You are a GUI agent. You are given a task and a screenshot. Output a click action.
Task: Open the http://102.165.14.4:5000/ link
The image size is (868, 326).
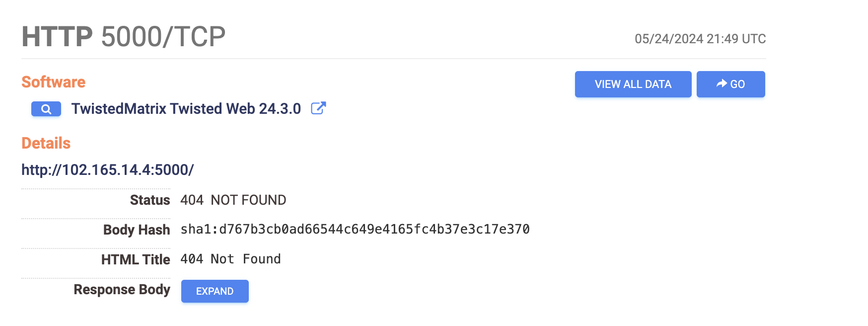(108, 170)
